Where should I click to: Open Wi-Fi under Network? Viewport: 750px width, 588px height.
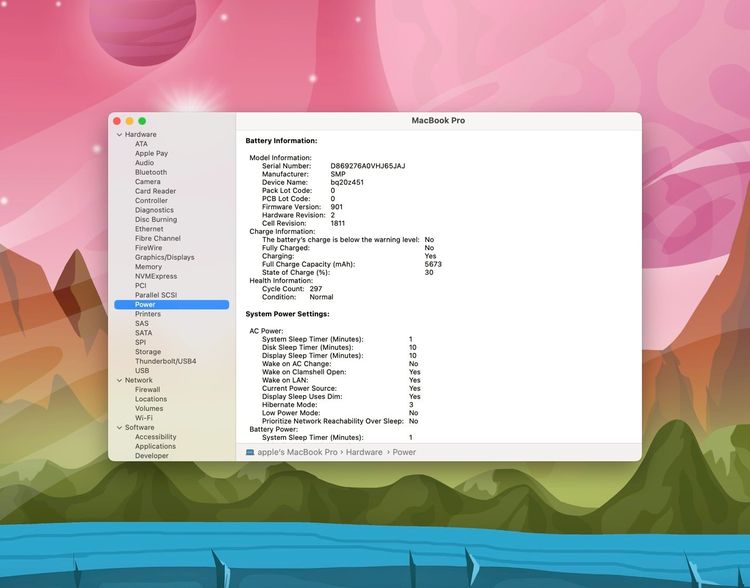pos(143,418)
